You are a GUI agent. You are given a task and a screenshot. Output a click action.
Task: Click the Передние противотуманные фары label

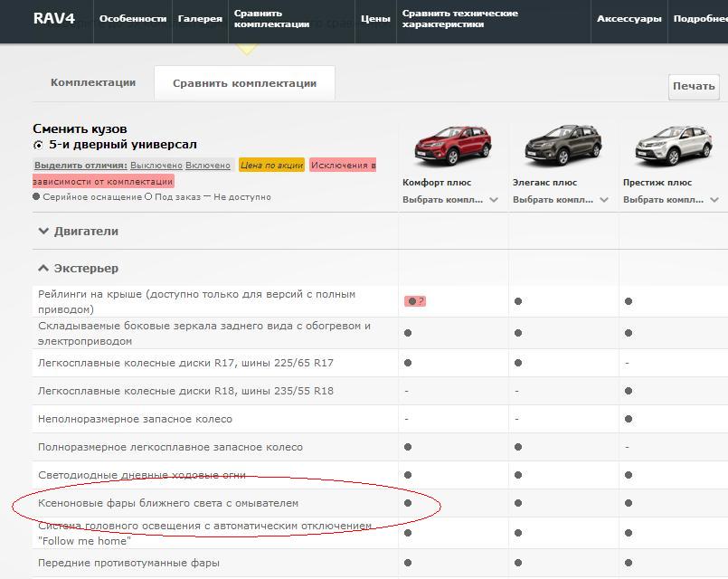coord(128,563)
